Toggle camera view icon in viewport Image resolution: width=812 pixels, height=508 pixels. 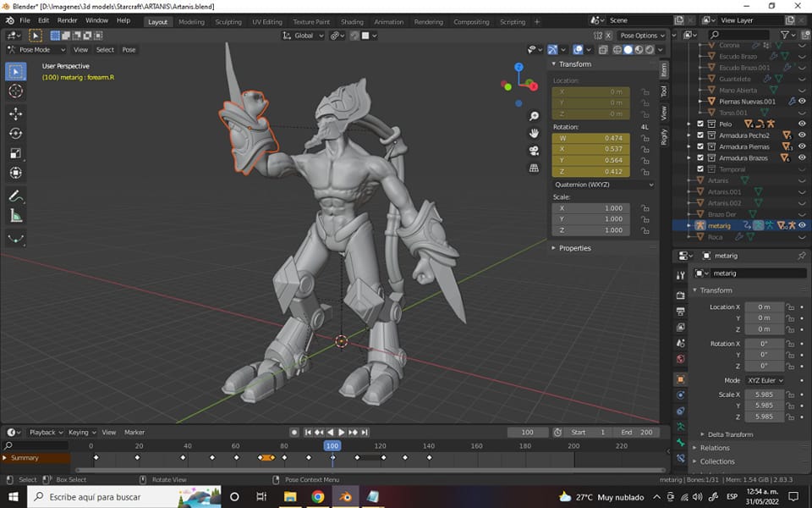[534, 151]
